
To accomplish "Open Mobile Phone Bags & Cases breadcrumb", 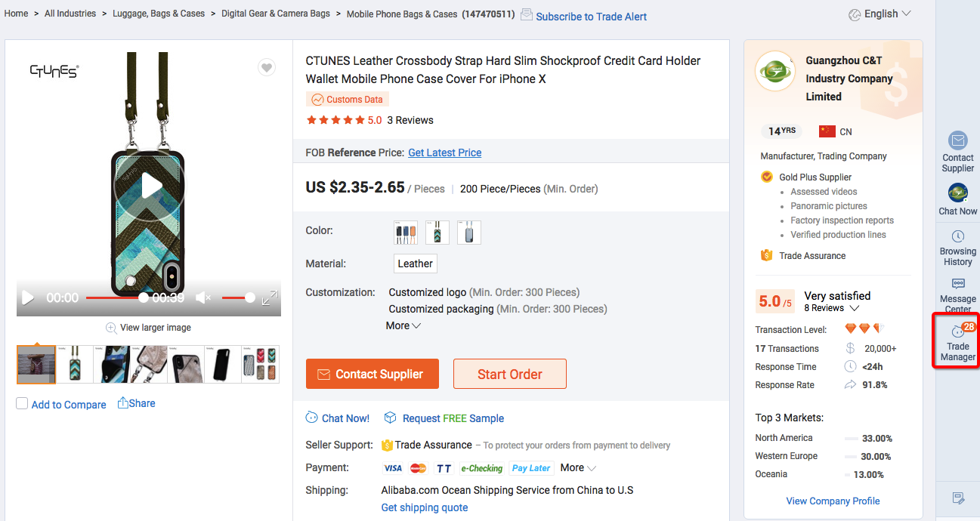I will (401, 14).
